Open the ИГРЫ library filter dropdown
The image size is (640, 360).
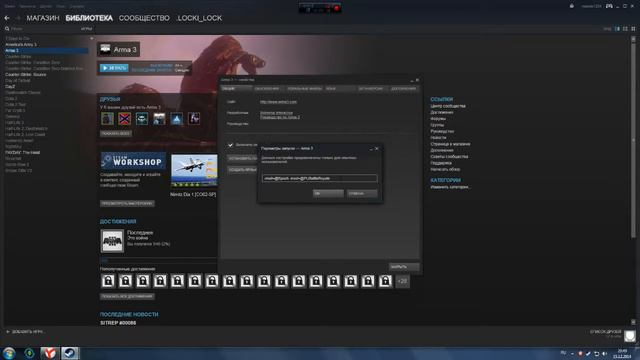87,29
